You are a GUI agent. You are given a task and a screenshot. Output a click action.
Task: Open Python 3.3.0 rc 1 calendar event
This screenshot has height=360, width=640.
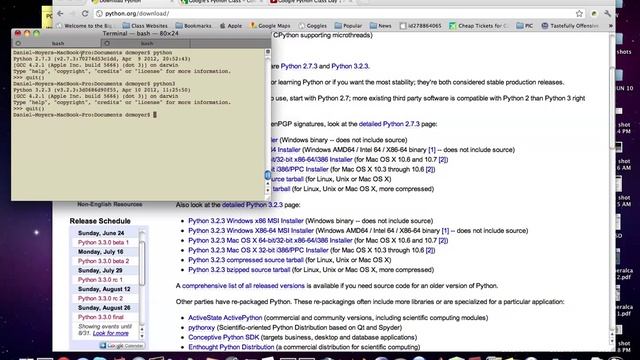100,280
